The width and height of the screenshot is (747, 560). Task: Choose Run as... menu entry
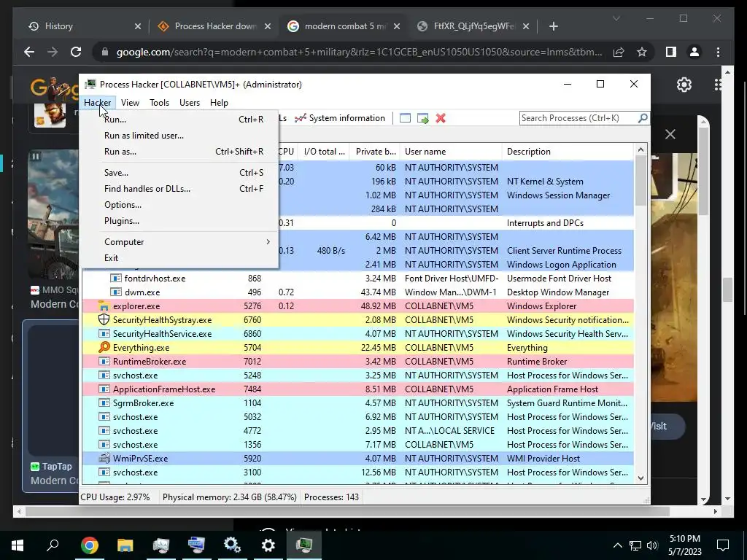179,152
